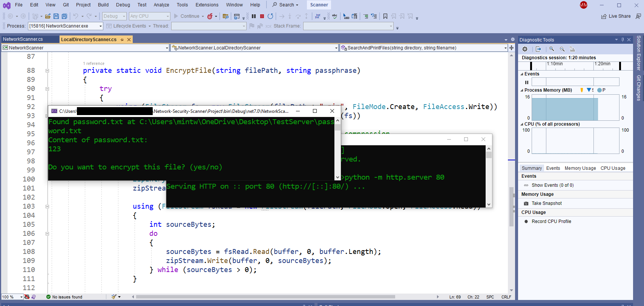This screenshot has height=306, width=644.
Task: Click the bookmark toggle icon in toolbar
Action: point(385,16)
